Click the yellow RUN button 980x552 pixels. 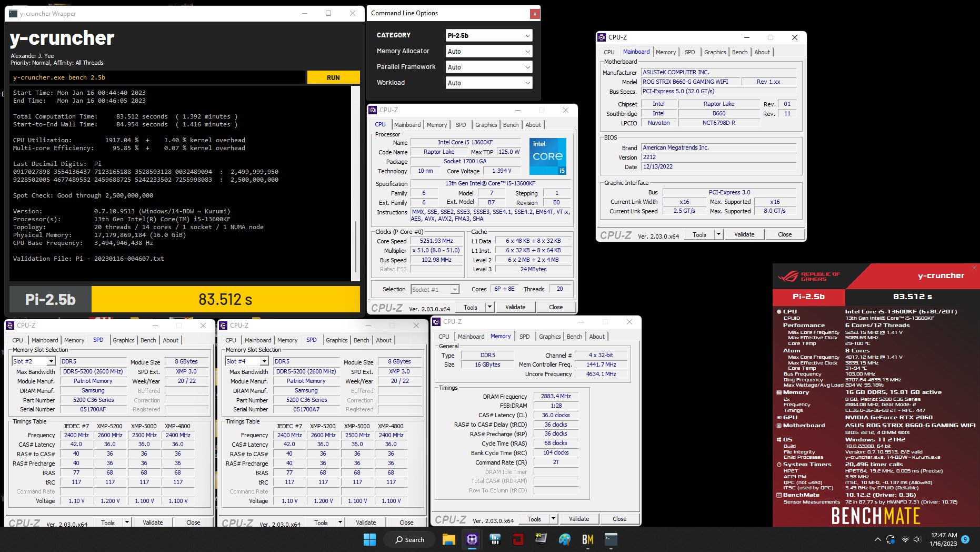[x=333, y=77]
